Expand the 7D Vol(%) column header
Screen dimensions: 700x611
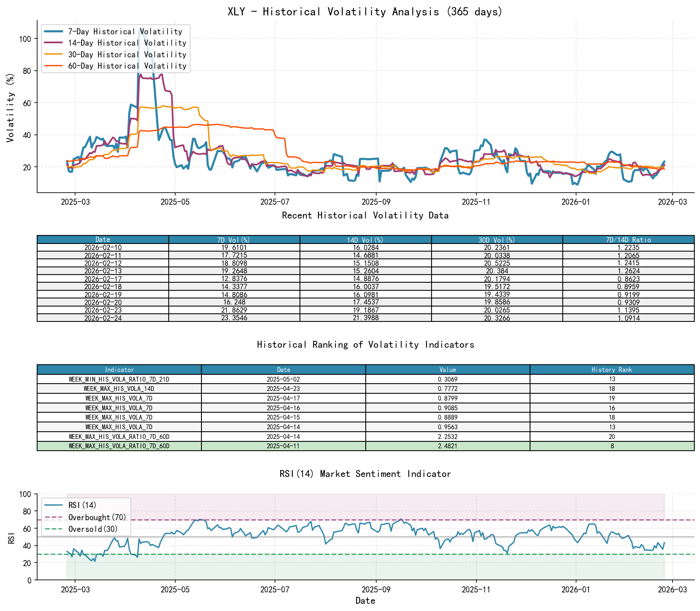click(234, 239)
